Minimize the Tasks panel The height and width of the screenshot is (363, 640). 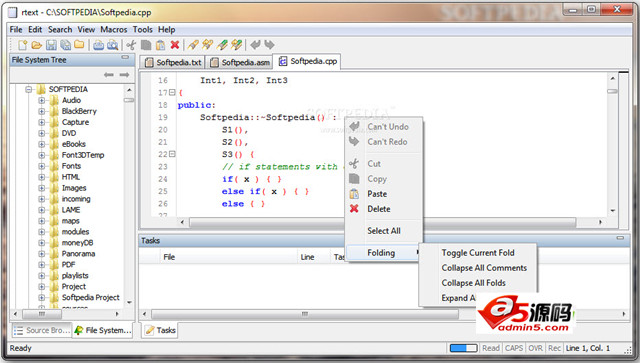(x=620, y=238)
